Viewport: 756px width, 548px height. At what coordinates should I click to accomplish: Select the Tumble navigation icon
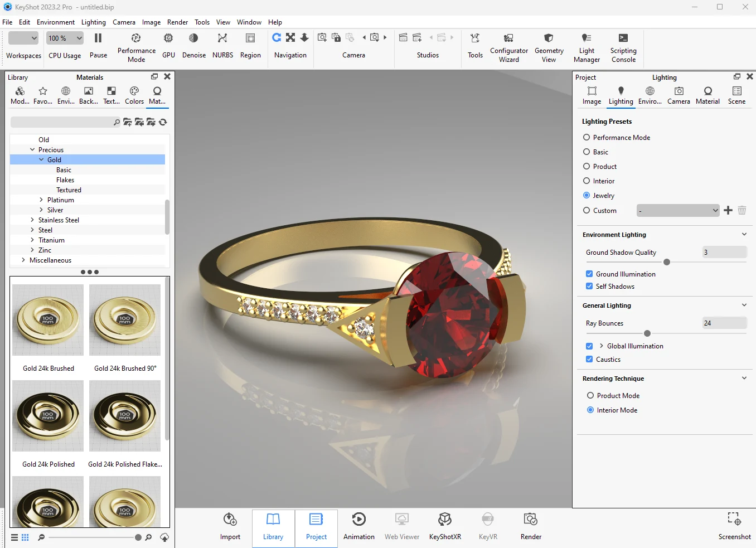pos(277,37)
